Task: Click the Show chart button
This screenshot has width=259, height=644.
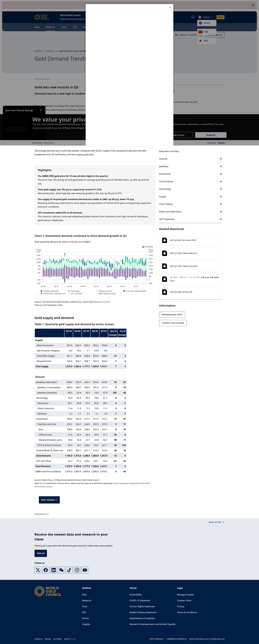Action: click(215, 35)
